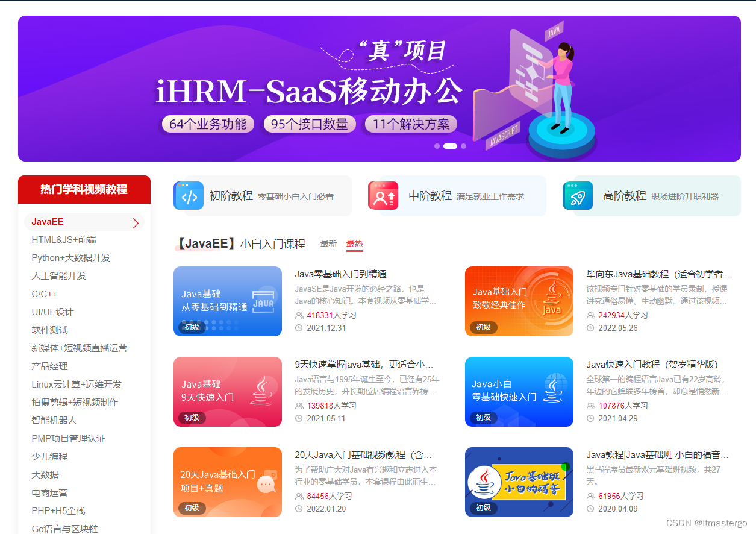Select 新媒体+短视频直播运营 in the sidebar
The height and width of the screenshot is (534, 756).
click(x=80, y=348)
